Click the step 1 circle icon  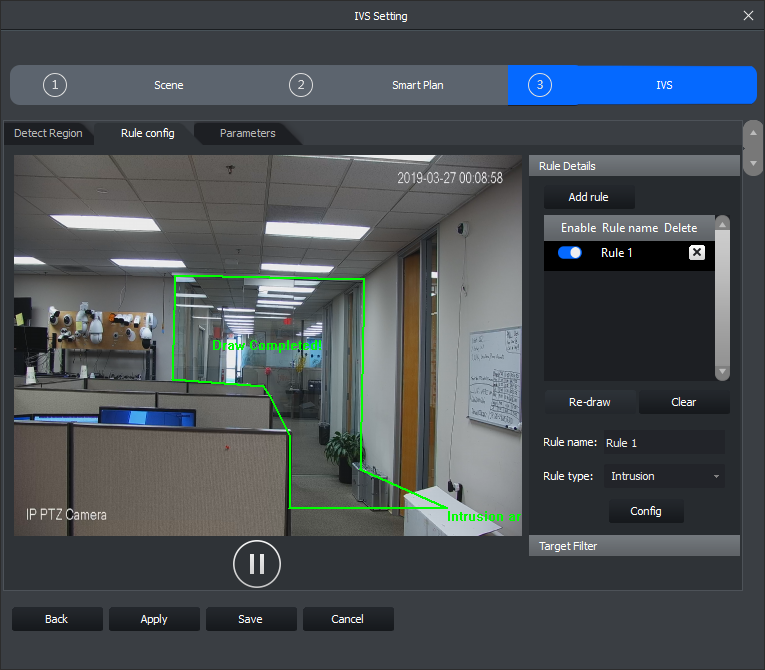coord(55,85)
